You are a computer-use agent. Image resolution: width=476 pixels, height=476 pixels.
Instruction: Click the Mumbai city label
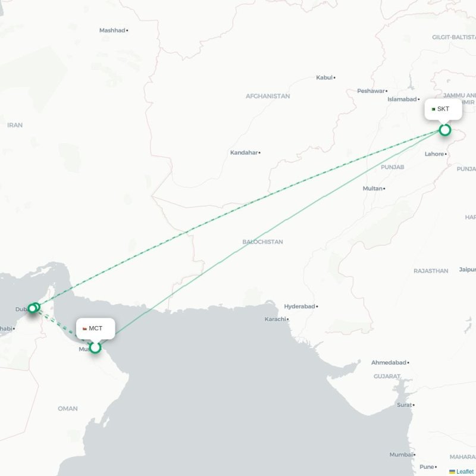[x=401, y=455]
